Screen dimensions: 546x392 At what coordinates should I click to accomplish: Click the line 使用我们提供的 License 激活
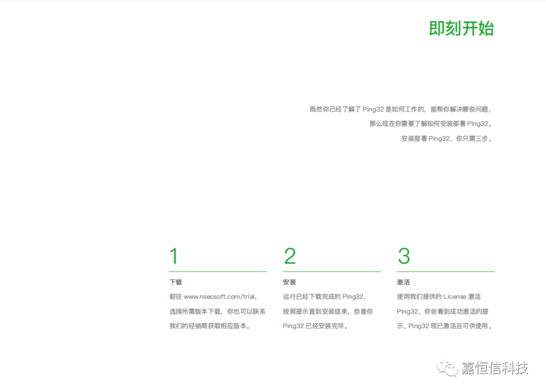(439, 297)
